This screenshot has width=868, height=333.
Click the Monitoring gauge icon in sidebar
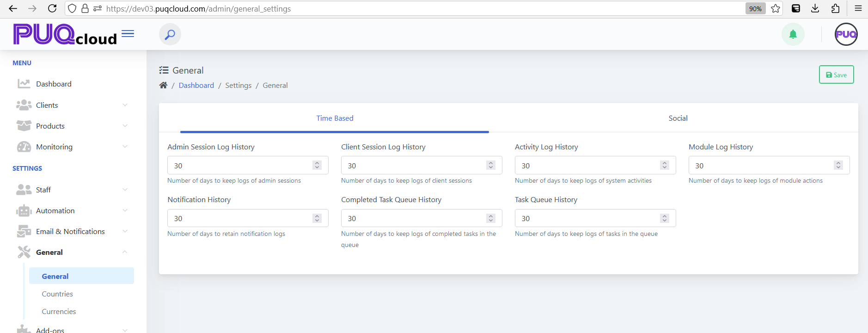(24, 147)
